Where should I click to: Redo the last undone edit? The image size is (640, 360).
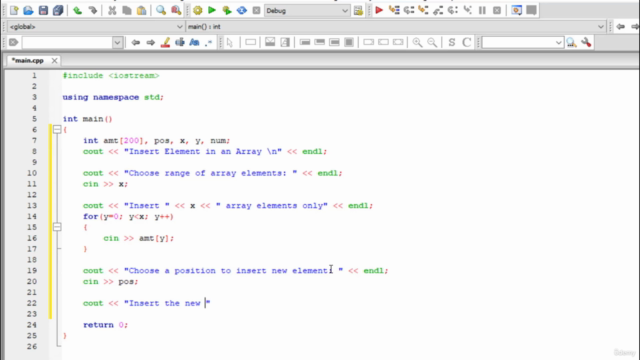point(93,10)
